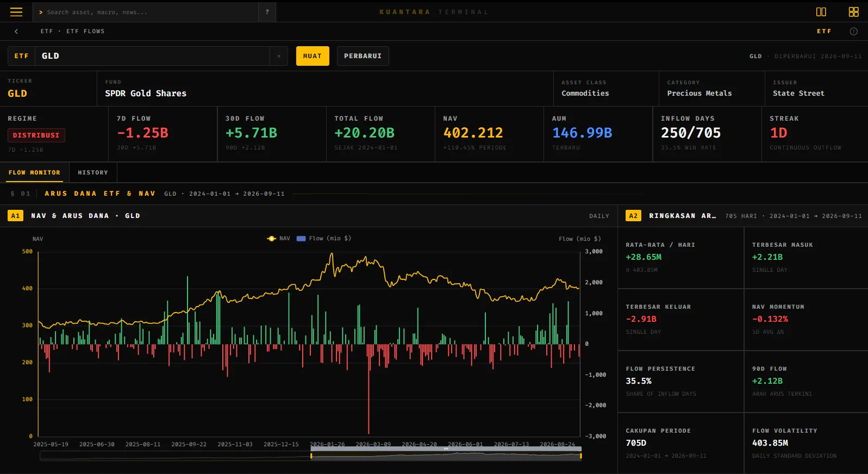This screenshot has width=868, height=474.
Task: Click ETF breadcrumb link
Action: 47,32
